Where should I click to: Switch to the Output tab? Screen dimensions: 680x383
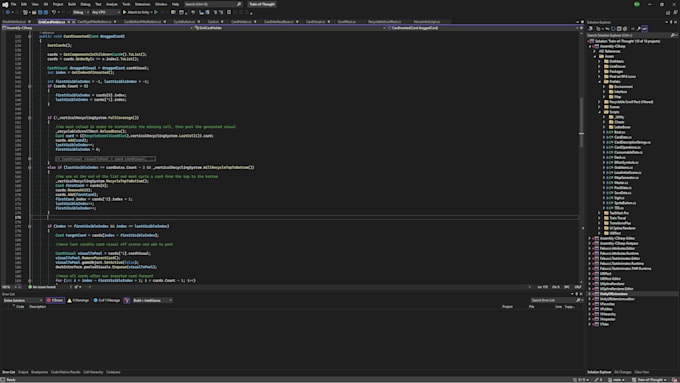pos(23,372)
